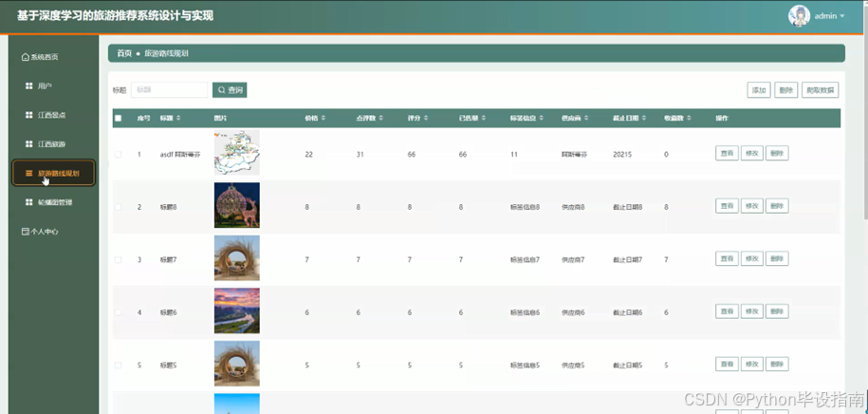Open the lantern deer thumbnail in row 标题8
Image resolution: width=868 pixels, height=414 pixels.
(237, 205)
